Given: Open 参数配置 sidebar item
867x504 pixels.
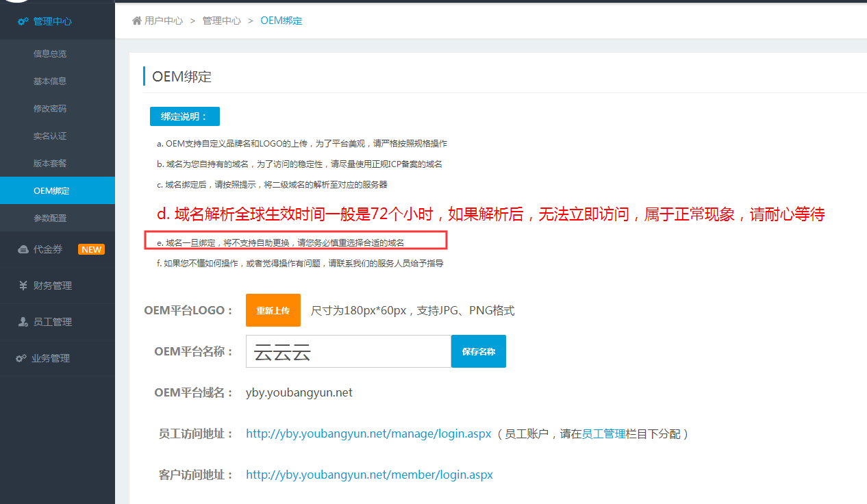Looking at the screenshot, I should pyautogui.click(x=50, y=218).
